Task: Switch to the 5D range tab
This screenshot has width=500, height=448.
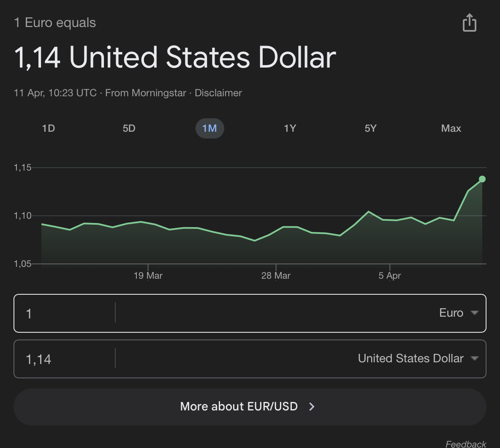Action: click(x=129, y=128)
